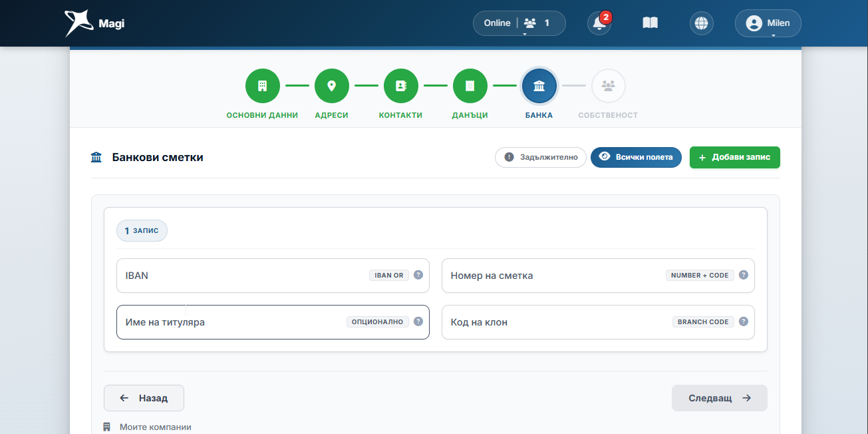
Task: Open the Milen user menu
Action: click(x=768, y=23)
